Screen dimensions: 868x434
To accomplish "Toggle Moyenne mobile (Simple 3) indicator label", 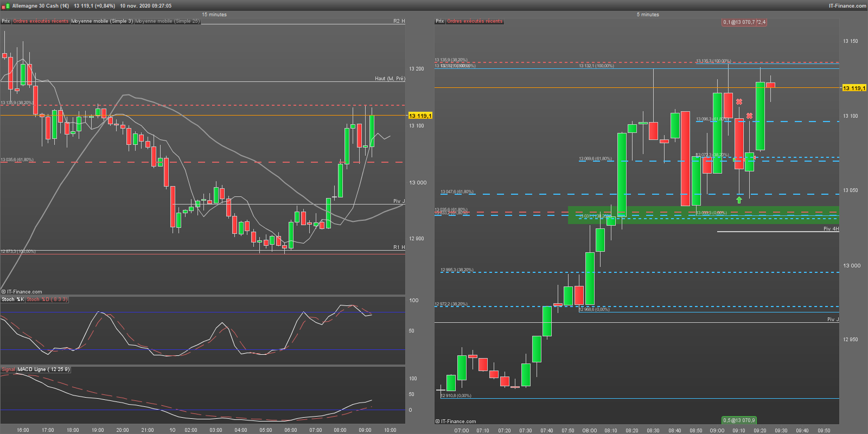I will tap(102, 21).
